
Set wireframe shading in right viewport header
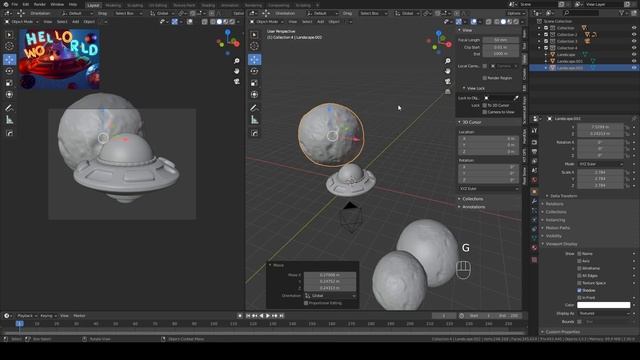(497, 22)
